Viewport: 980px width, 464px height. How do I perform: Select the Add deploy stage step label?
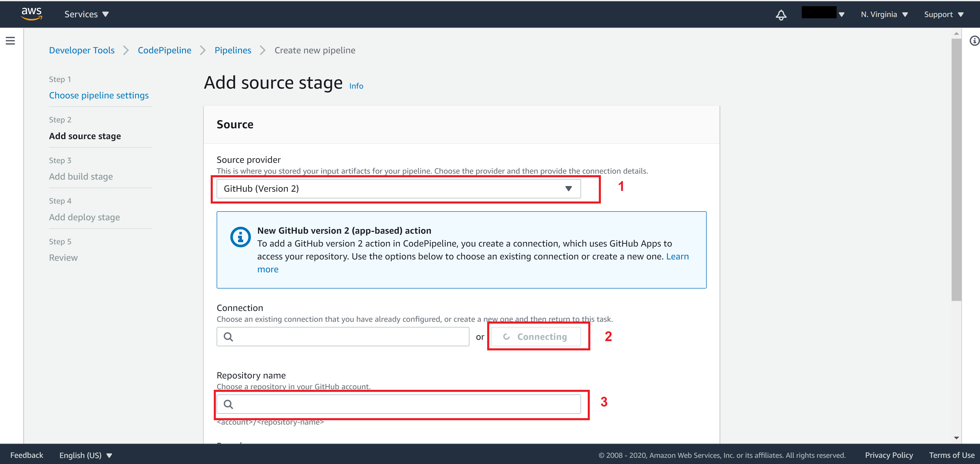point(84,217)
